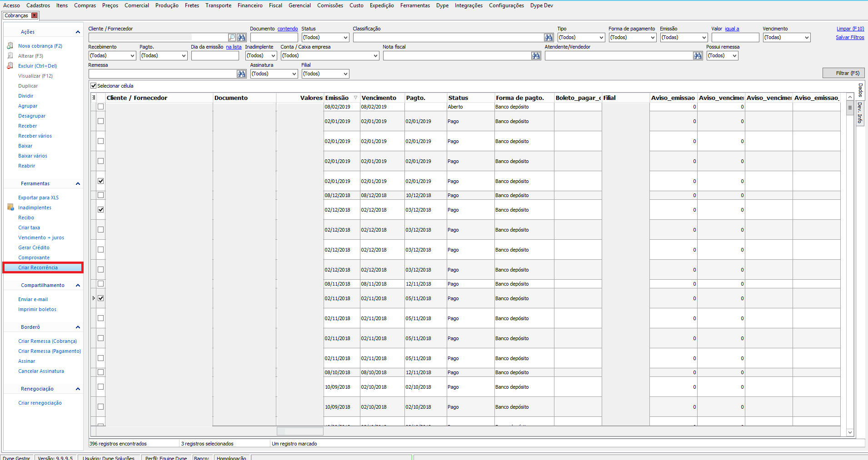The height and width of the screenshot is (460, 868).
Task: Click into the Dia da emissão input
Action: (215, 55)
